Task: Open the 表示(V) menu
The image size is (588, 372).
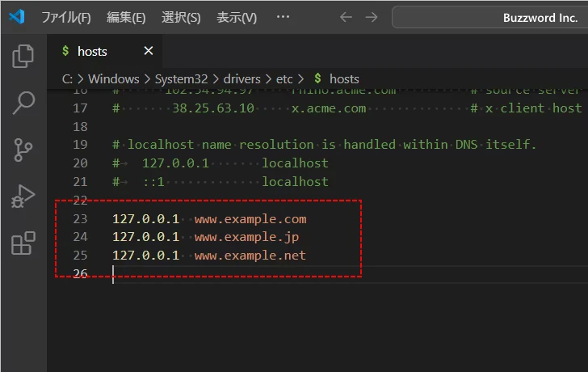Action: [236, 17]
